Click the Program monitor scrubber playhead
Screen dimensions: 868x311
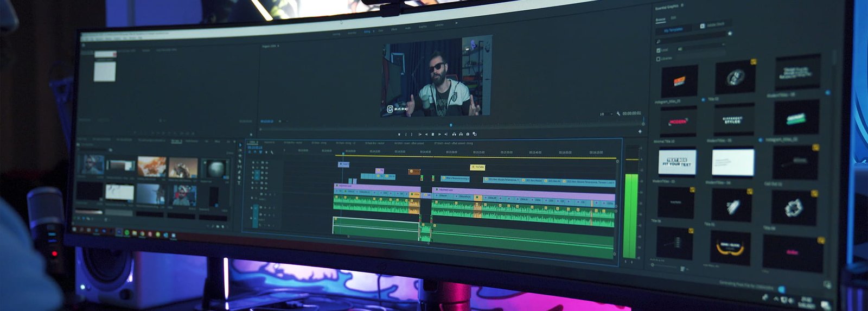coord(451,125)
